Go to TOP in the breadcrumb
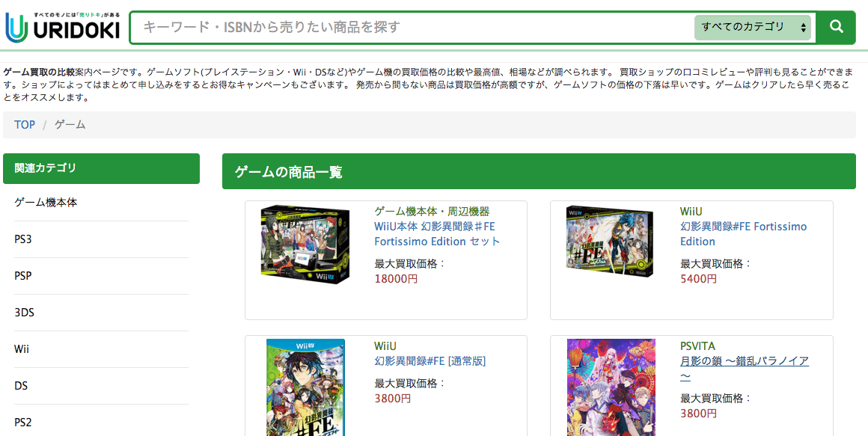This screenshot has width=868, height=436. tap(25, 125)
